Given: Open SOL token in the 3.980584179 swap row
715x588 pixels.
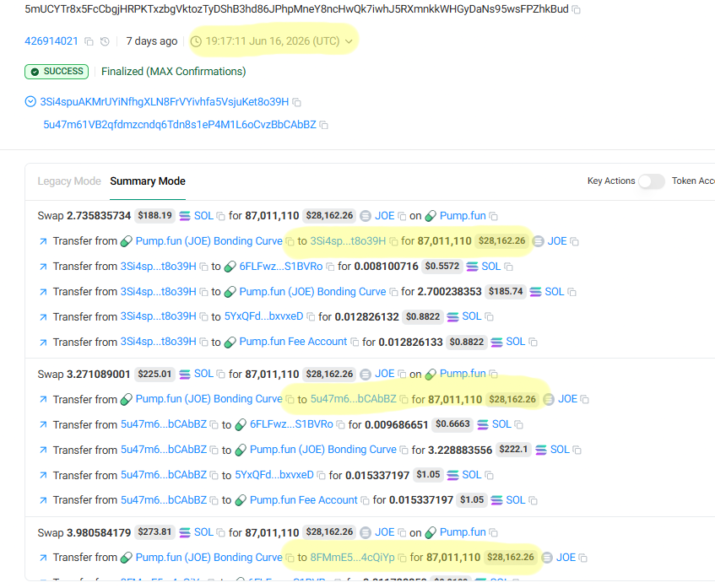Looking at the screenshot, I should (x=203, y=532).
